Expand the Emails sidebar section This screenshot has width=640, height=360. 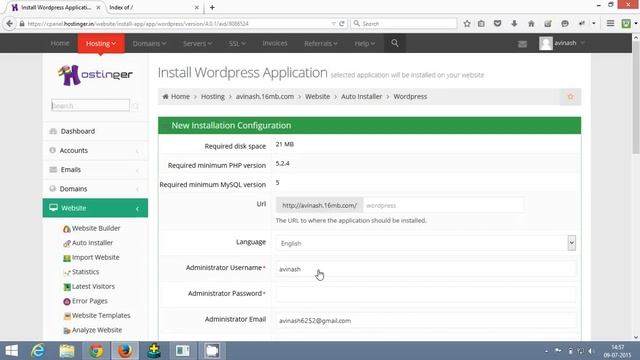point(95,170)
